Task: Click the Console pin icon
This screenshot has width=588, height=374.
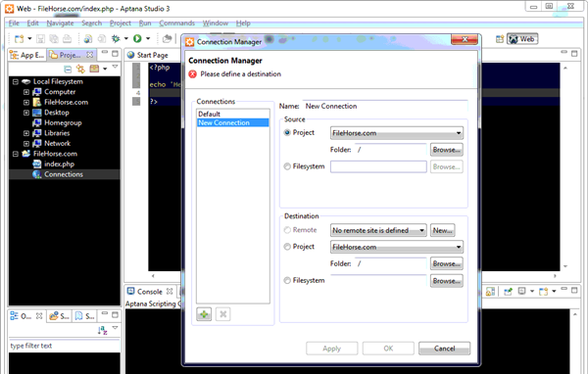Action: (x=508, y=291)
